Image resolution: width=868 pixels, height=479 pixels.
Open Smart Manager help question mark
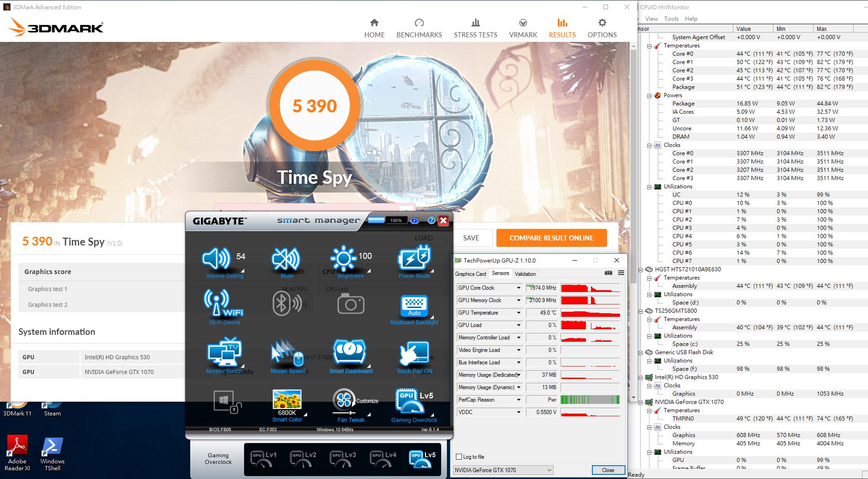pos(431,220)
